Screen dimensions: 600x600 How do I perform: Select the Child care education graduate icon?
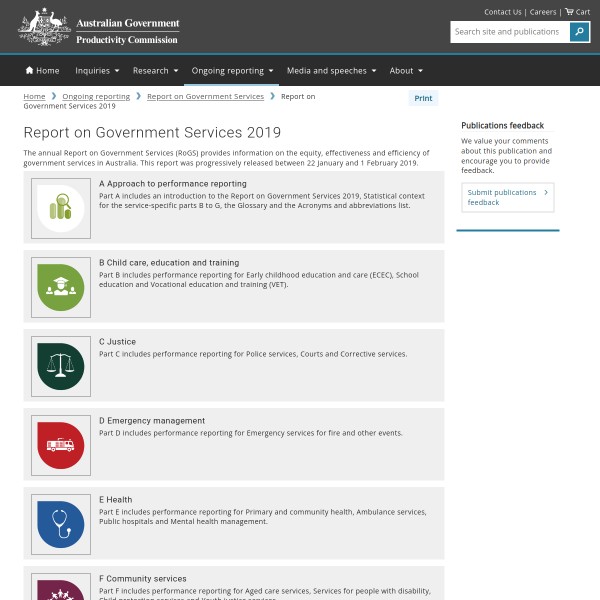(x=61, y=287)
